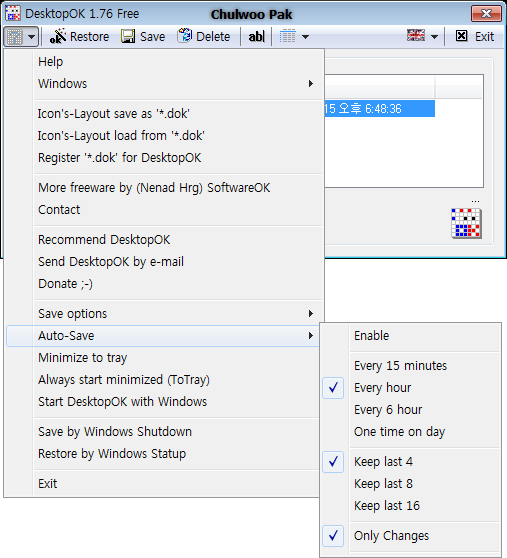Screen dimensions: 507x558
Task: Click the Save floppy disk icon
Action: pos(128,36)
